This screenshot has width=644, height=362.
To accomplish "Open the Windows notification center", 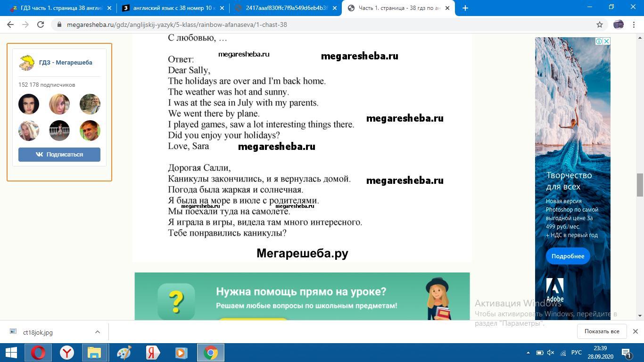I will click(627, 353).
